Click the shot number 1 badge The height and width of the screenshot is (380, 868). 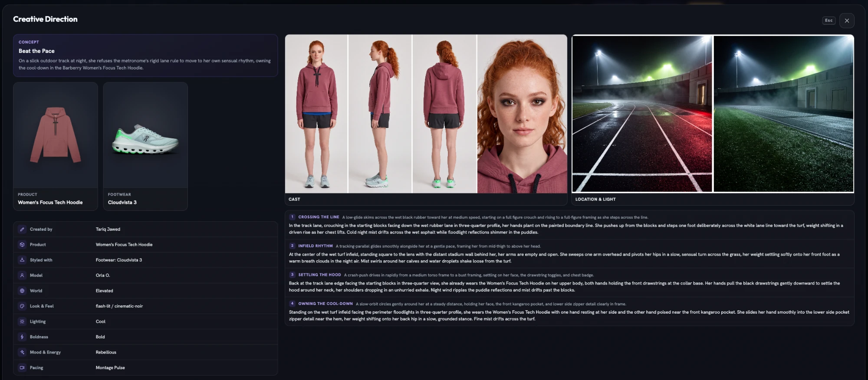click(292, 217)
